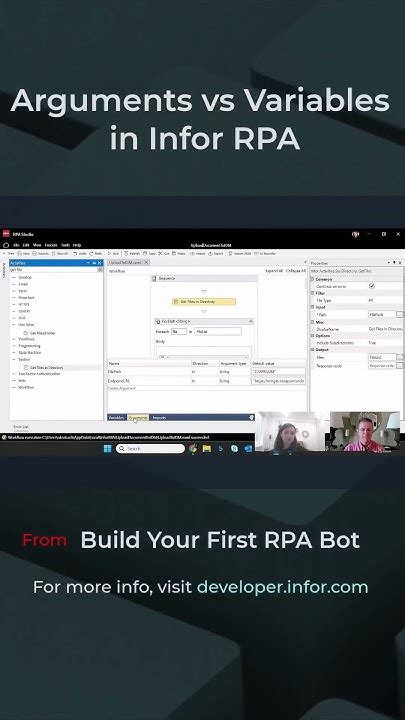The image size is (405, 720).
Task: Click the Expand All link
Action: [x=274, y=271]
